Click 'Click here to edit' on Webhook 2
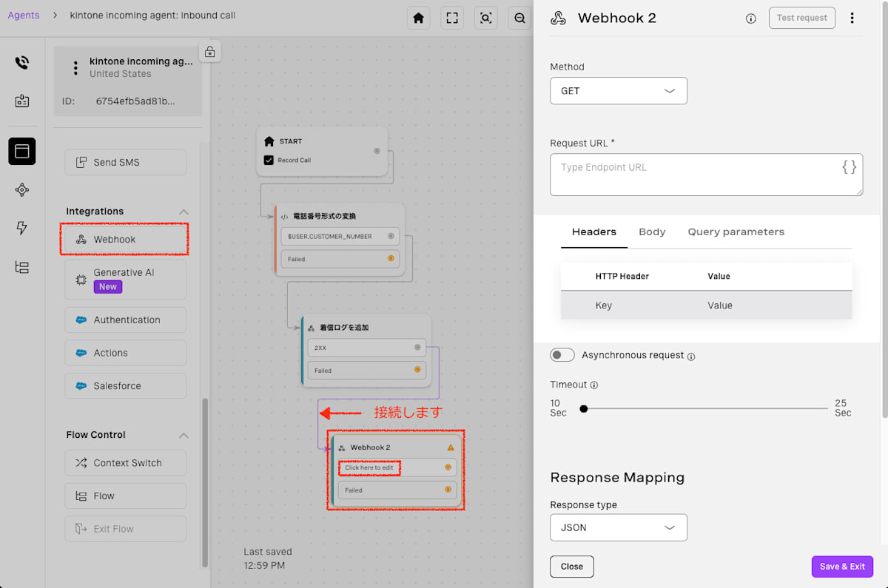The height and width of the screenshot is (588, 888). tap(369, 467)
